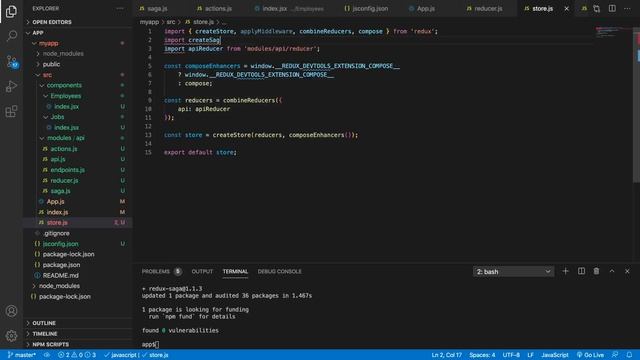Viewport: 640px width, 360px height.
Task: Open the Output panel tab
Action: click(202, 271)
